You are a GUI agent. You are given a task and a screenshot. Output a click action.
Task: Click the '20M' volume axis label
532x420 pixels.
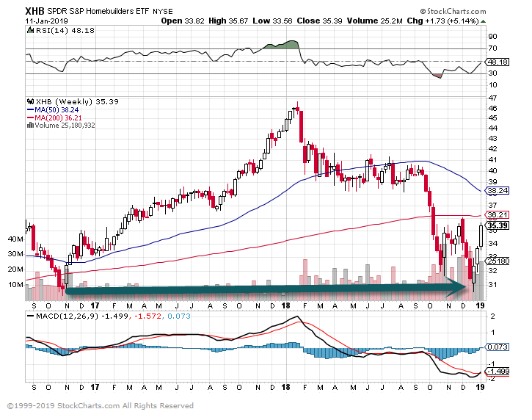(15, 269)
